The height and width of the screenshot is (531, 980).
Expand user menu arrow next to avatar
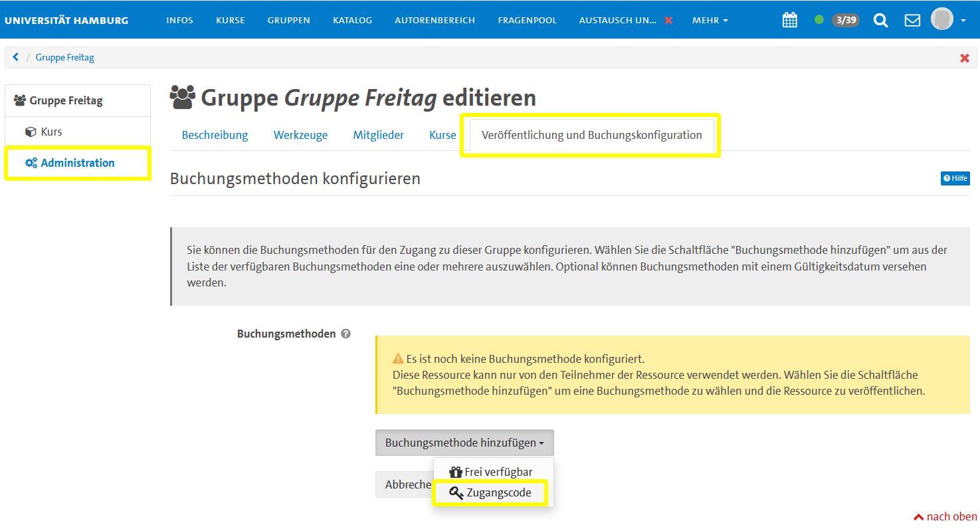click(963, 21)
